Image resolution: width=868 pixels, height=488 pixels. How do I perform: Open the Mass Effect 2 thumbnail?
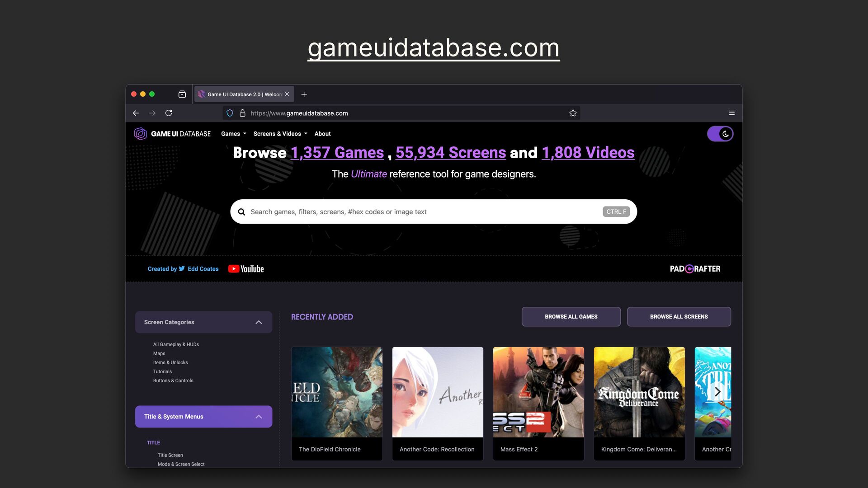(538, 392)
